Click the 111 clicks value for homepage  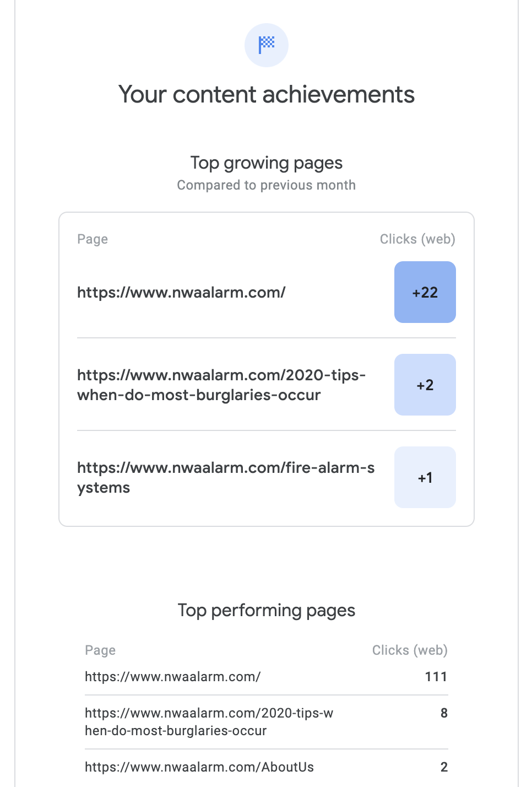click(x=436, y=677)
